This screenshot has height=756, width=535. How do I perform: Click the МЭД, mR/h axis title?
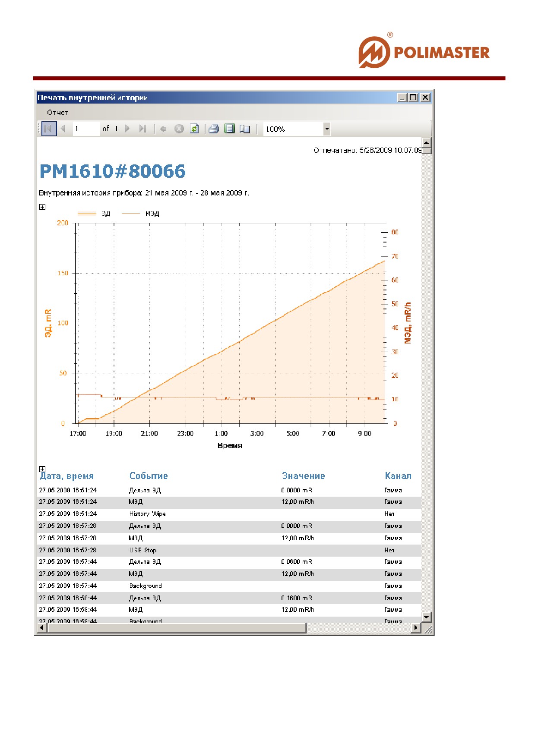pos(408,323)
